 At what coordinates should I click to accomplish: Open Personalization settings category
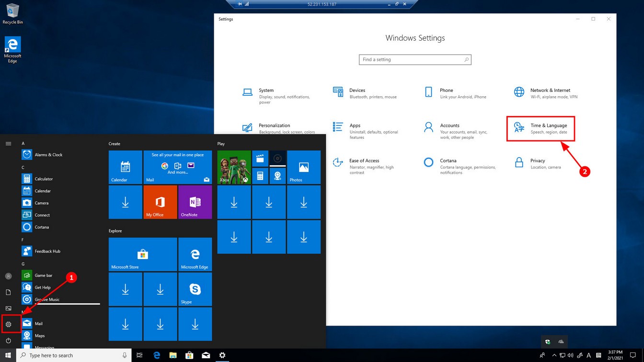point(279,128)
